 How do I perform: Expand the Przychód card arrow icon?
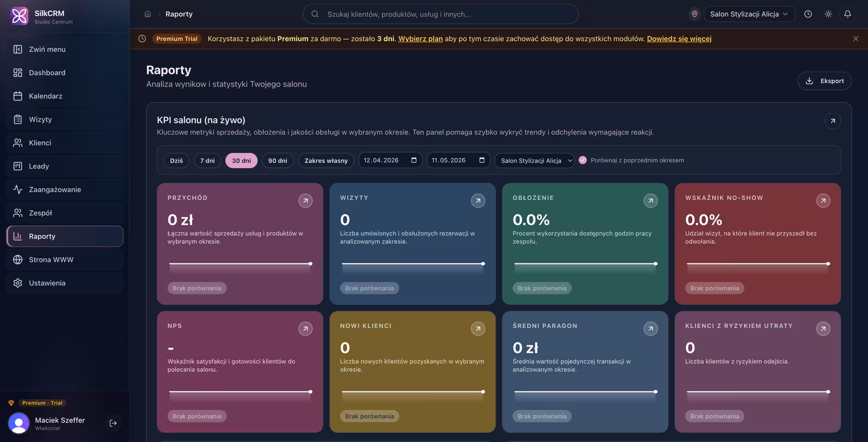305,201
